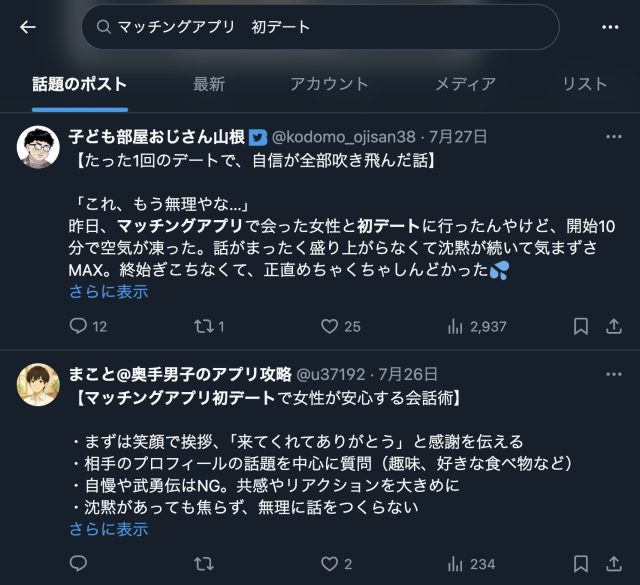Switch to the リスト tab
This screenshot has height=585, width=640.
tap(585, 84)
